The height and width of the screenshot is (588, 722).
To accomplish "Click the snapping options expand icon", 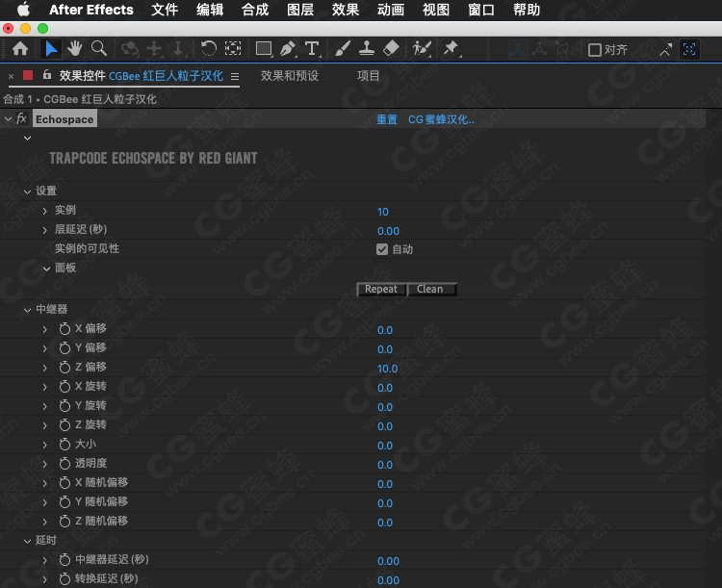I will point(666,50).
